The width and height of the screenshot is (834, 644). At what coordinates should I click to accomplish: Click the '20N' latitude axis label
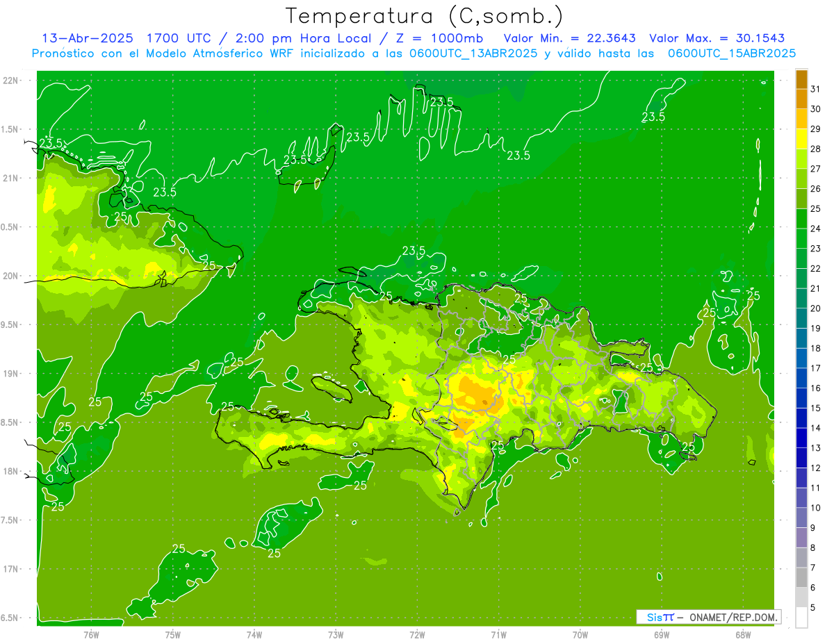(11, 276)
